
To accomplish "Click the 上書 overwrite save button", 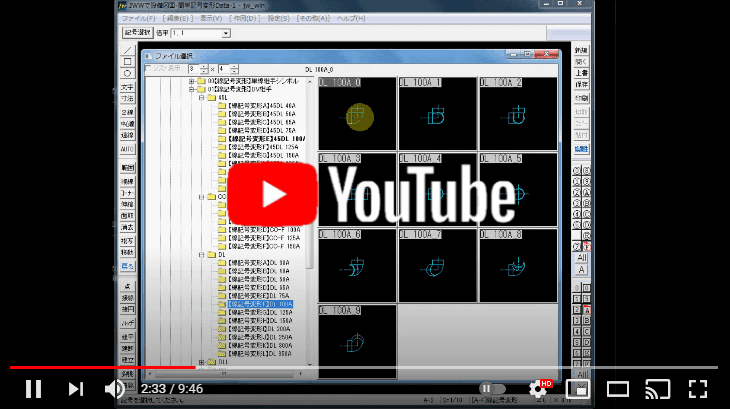I will click(581, 73).
